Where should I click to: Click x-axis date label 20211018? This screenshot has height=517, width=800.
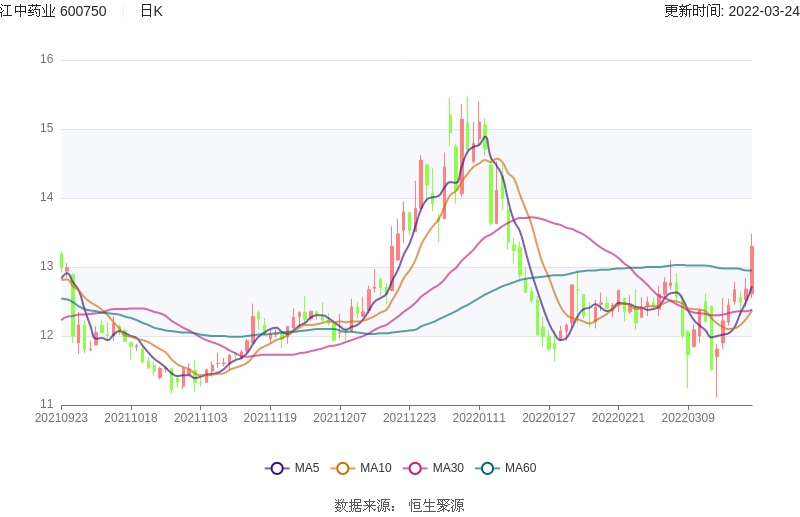tap(131, 418)
